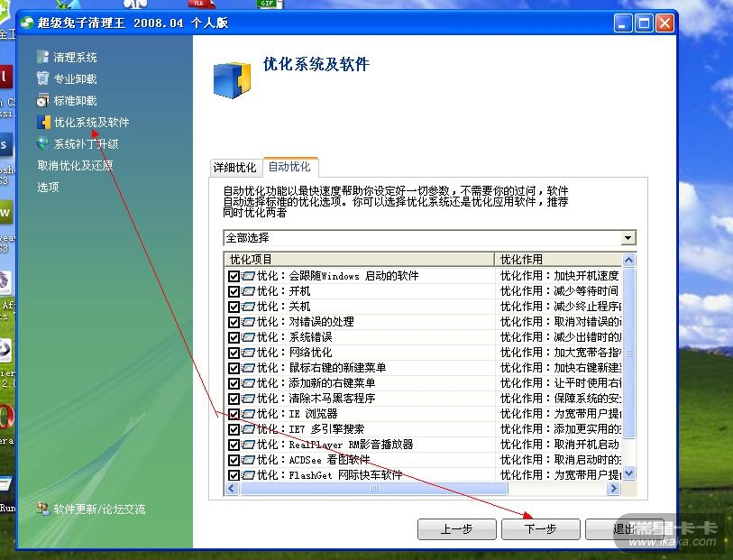
Task: Toggle the 优化：网络优化 checkbox
Action: [x=234, y=353]
